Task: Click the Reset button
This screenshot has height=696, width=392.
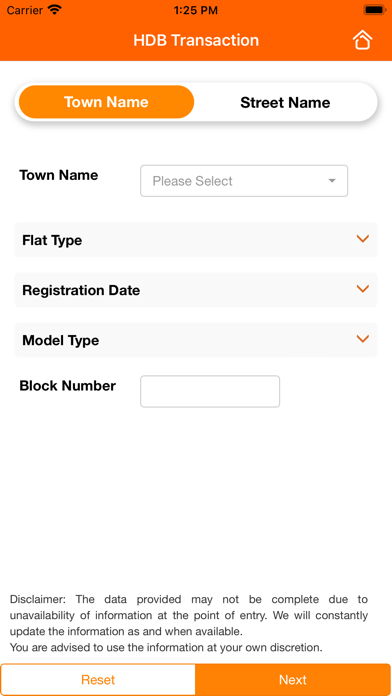Action: pos(98,680)
